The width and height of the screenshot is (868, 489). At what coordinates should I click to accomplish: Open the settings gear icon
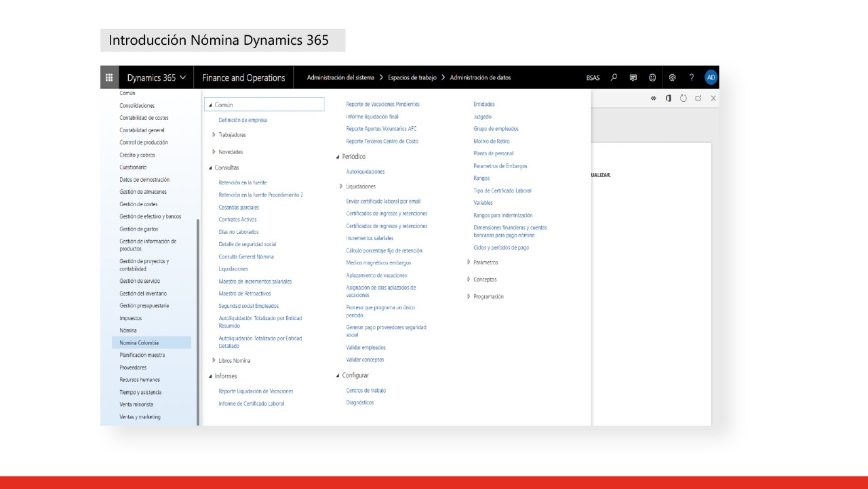tap(672, 77)
